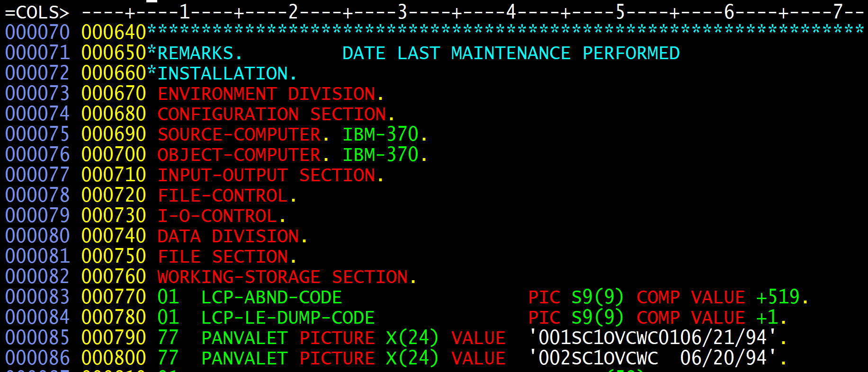Click I-O-CONTROL. statement
Image resolution: width=868 pixels, height=372 pixels.
pyautogui.click(x=222, y=216)
